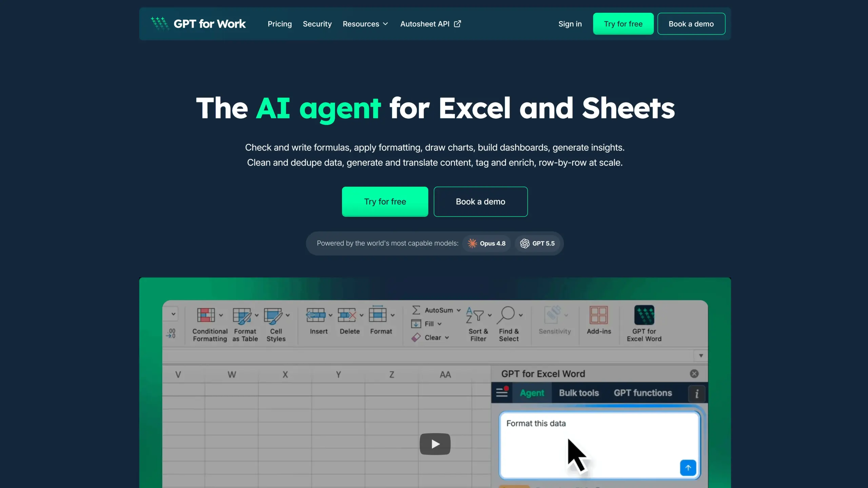Select column W header

pos(232,374)
